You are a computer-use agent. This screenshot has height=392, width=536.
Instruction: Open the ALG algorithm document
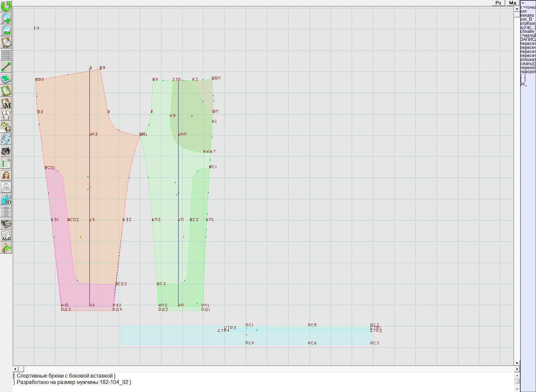point(6,236)
